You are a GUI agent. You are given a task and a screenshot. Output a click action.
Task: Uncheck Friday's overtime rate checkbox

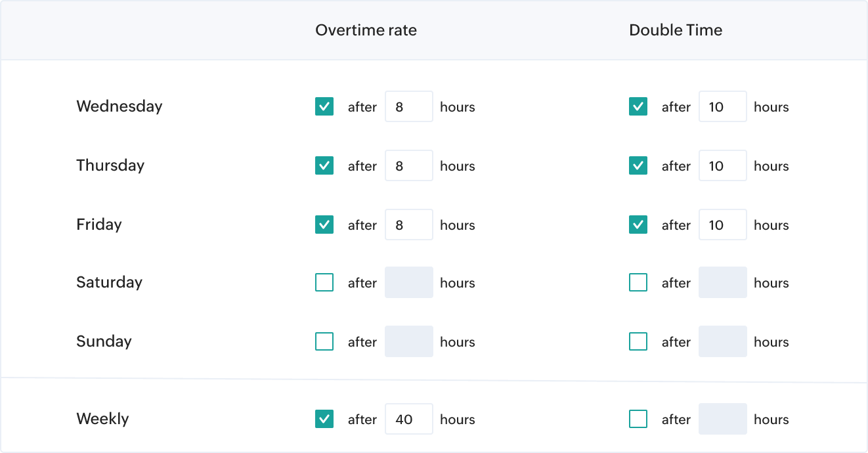324,225
